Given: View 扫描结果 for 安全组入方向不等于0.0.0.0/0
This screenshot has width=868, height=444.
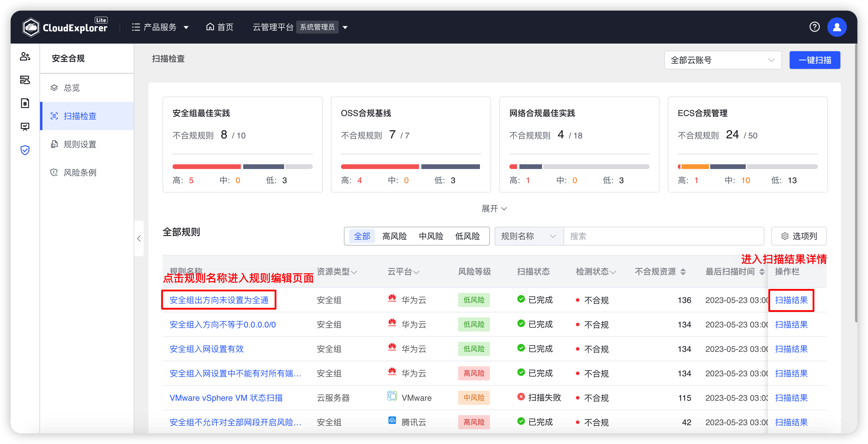Looking at the screenshot, I should (x=791, y=324).
